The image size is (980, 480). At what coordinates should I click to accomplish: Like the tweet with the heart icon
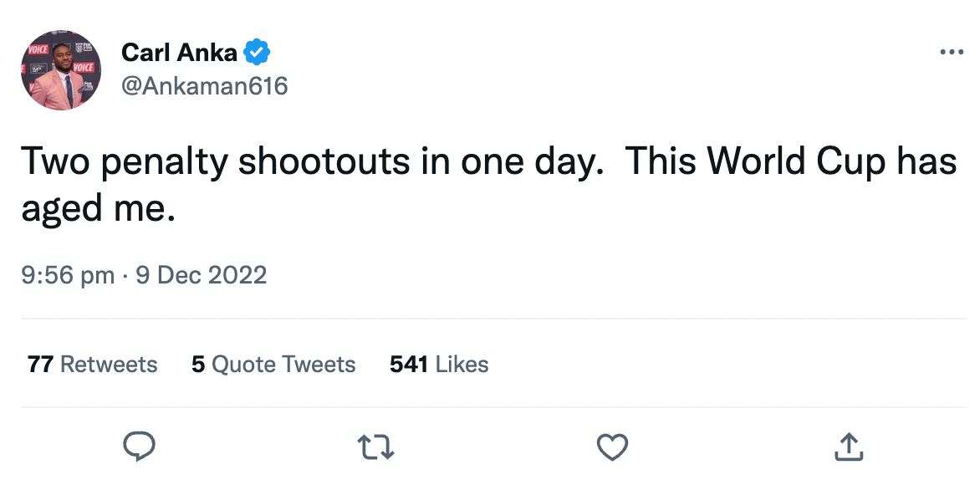point(612,447)
